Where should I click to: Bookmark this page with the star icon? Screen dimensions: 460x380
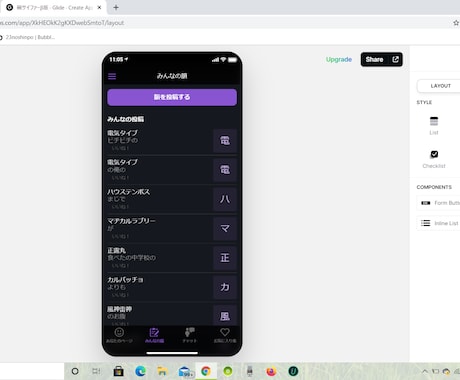click(x=456, y=23)
